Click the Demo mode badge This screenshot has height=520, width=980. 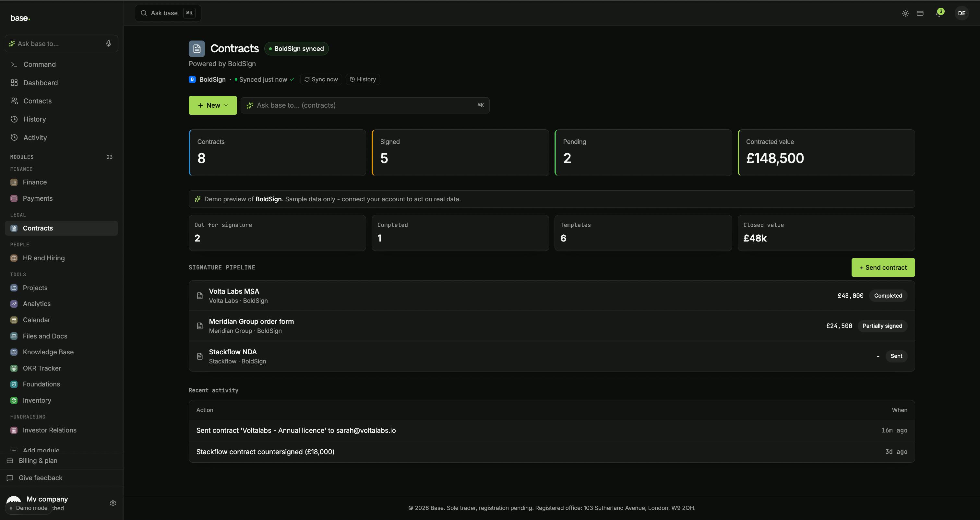[29, 508]
